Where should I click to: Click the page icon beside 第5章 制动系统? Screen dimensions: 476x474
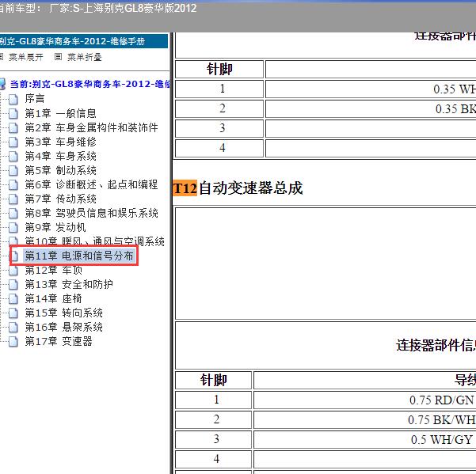click(13, 170)
